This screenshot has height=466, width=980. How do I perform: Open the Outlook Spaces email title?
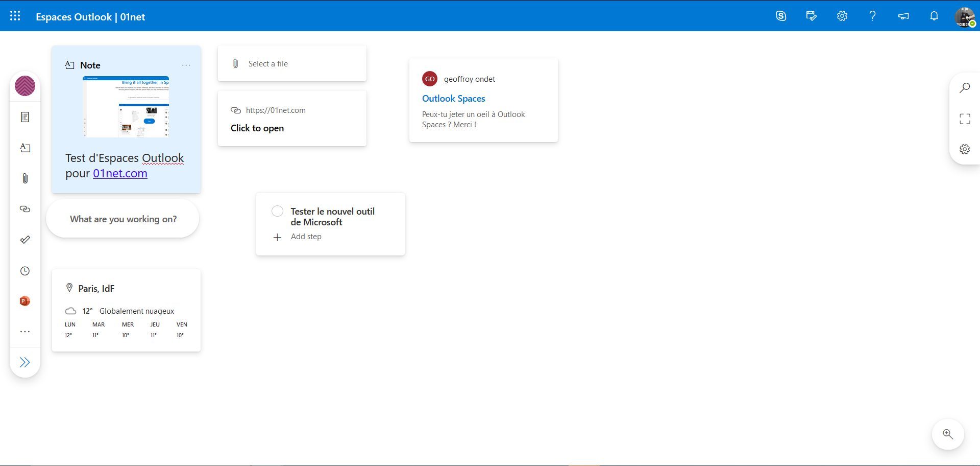(453, 99)
